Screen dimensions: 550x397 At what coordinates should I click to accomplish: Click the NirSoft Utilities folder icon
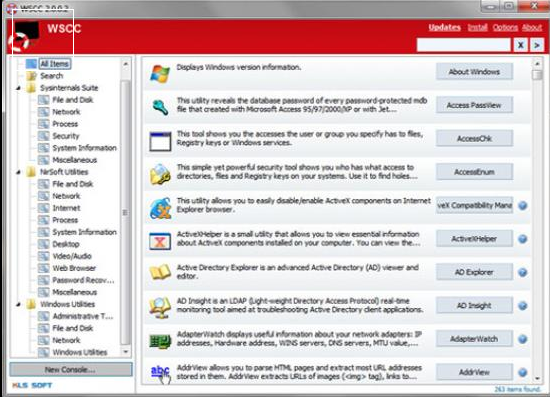coord(31,172)
